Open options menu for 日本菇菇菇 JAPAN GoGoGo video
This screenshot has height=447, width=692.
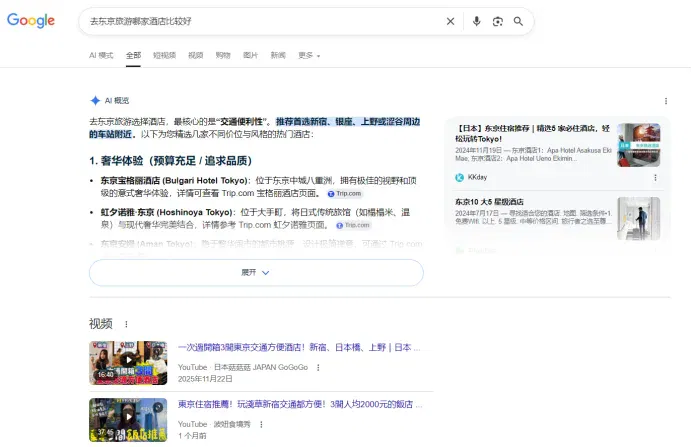coord(318,367)
